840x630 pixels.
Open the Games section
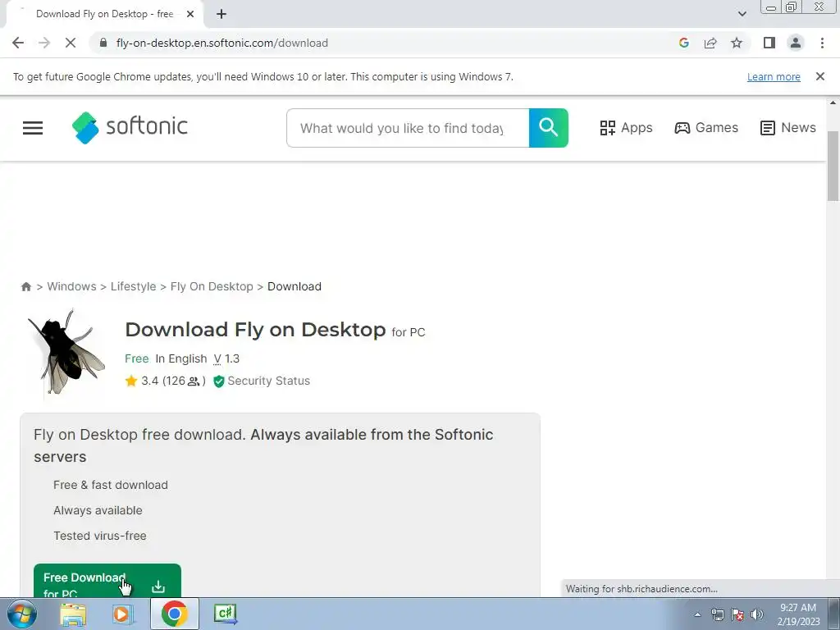click(706, 127)
